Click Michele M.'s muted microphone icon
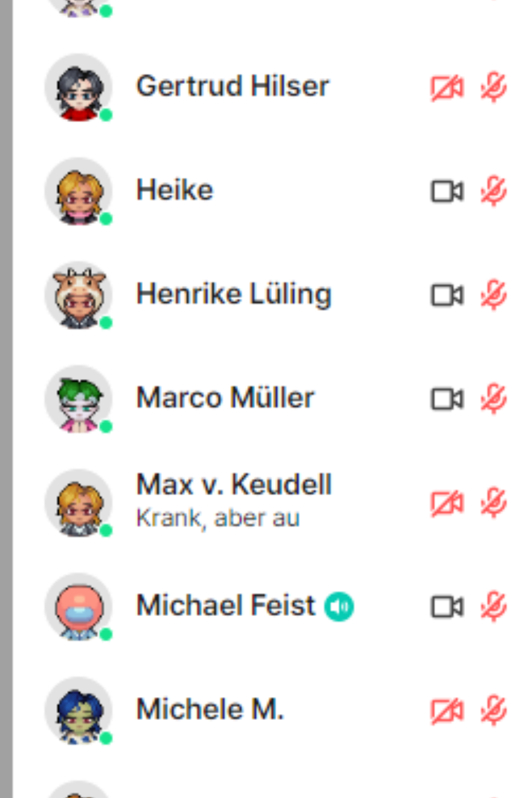 (x=493, y=712)
